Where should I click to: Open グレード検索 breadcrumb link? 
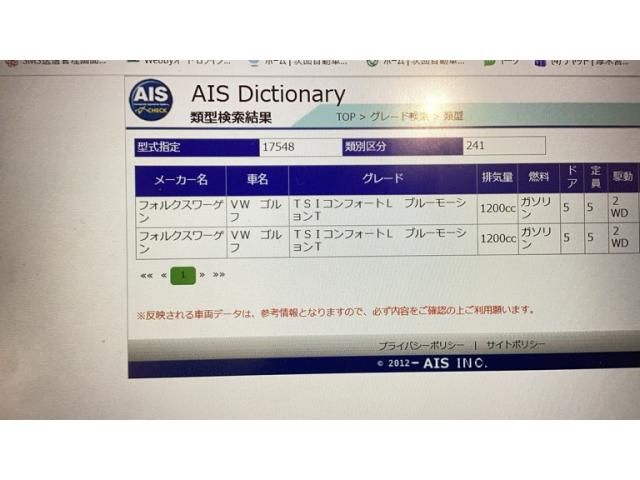click(x=400, y=116)
